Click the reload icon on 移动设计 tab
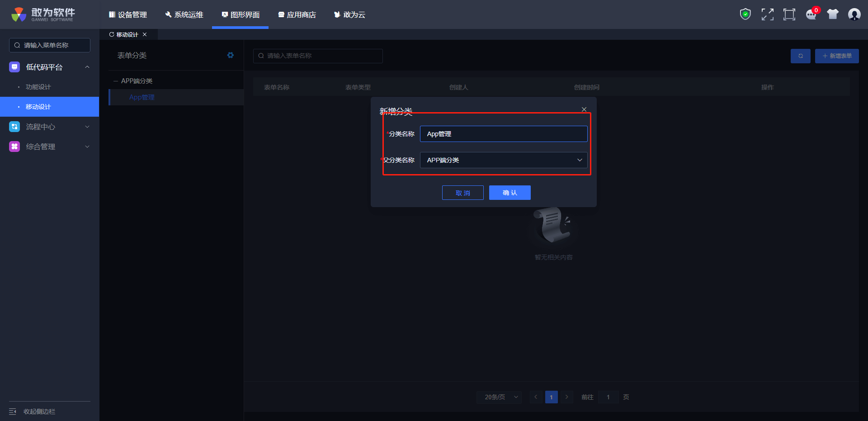Image resolution: width=868 pixels, height=421 pixels. (112, 34)
